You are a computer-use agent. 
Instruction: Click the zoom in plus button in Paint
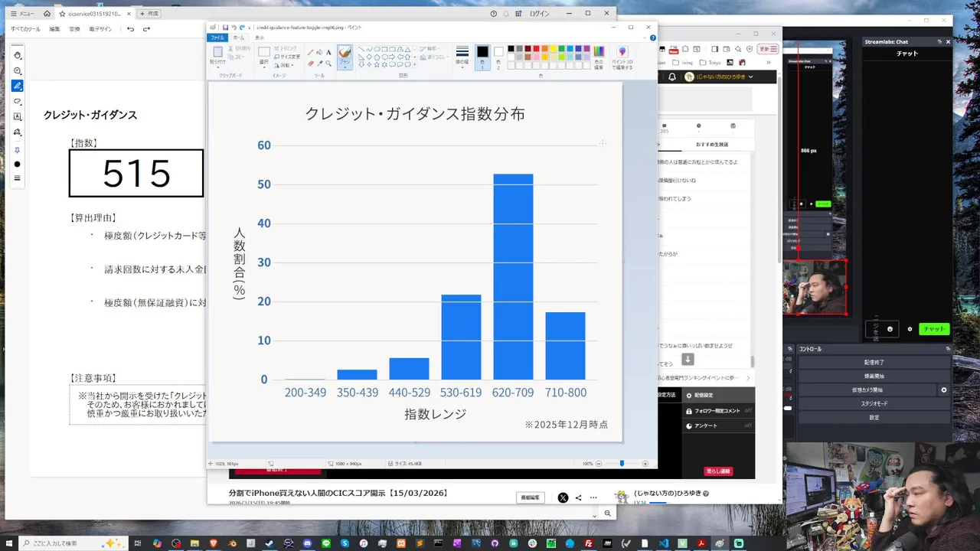645,464
